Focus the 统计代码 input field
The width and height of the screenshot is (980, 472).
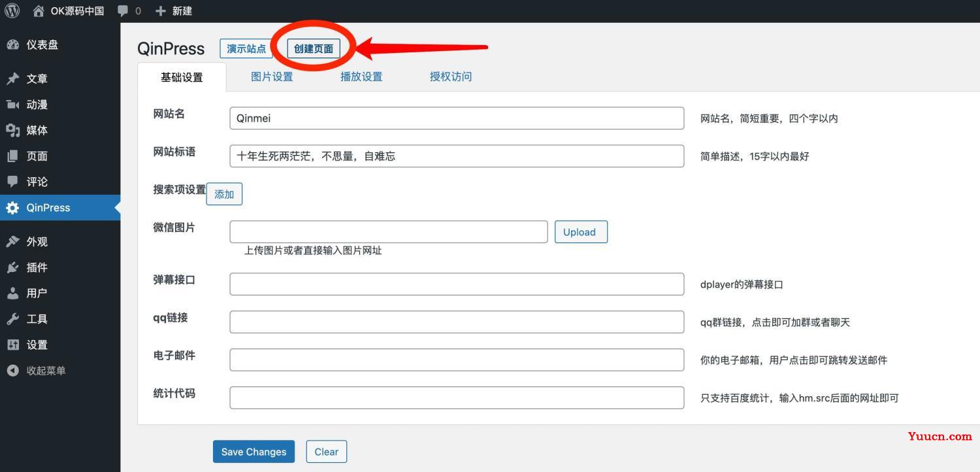coord(457,398)
